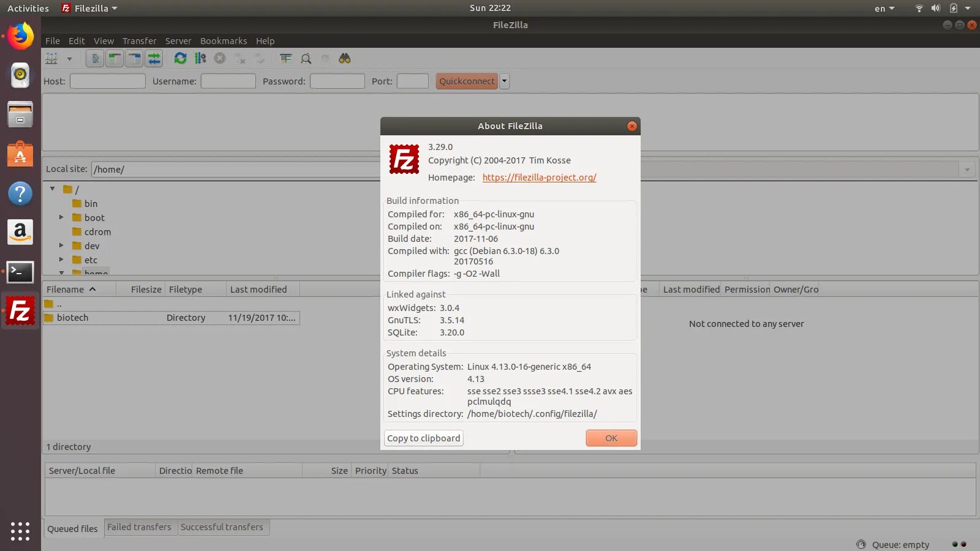Click the Priority queue column header
The height and width of the screenshot is (551, 980).
click(371, 471)
